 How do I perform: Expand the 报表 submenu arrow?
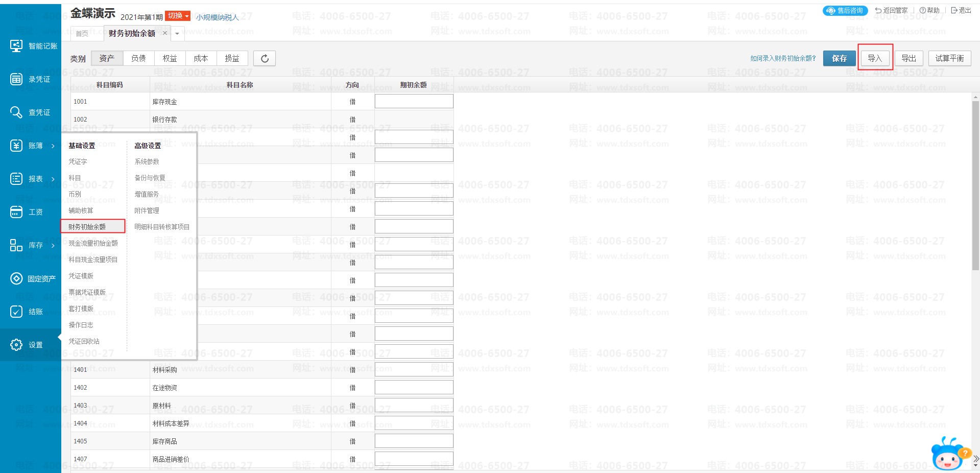point(53,179)
